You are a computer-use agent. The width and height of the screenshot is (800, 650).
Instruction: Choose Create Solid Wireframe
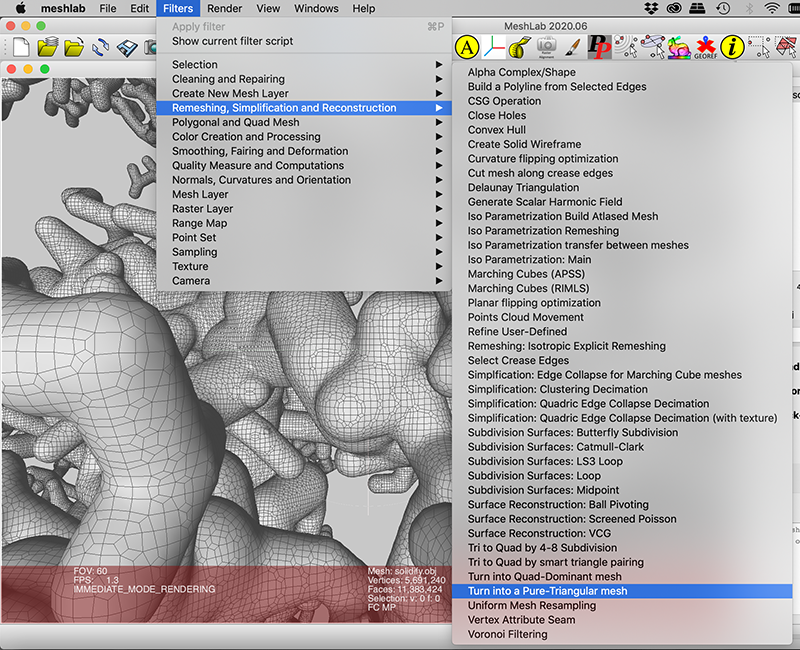coord(622,144)
